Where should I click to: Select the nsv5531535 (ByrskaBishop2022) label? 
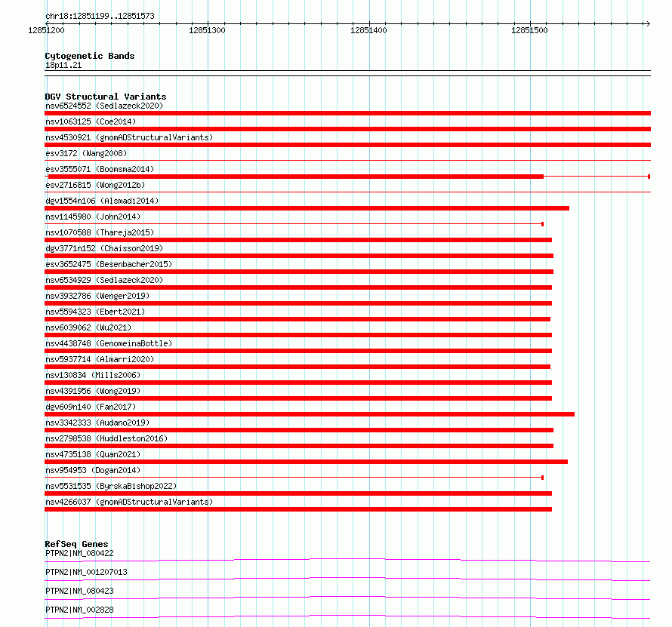[x=111, y=486]
